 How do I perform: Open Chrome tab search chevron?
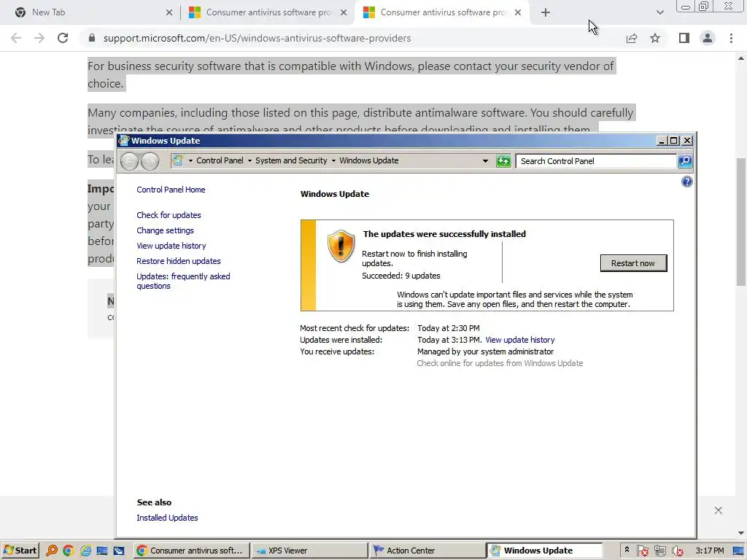[x=659, y=12]
